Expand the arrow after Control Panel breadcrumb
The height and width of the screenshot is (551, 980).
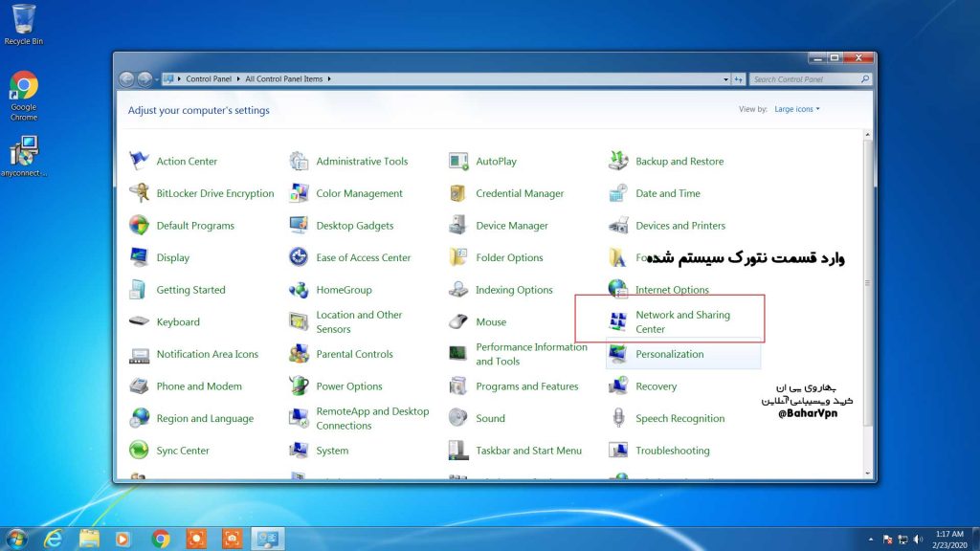239,79
